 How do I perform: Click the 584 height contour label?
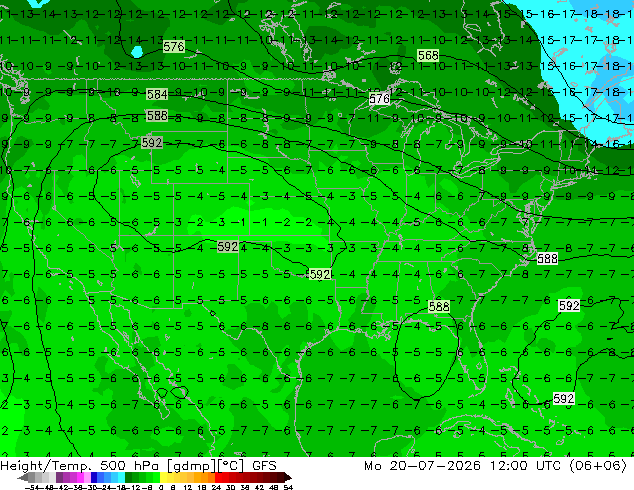click(x=157, y=95)
